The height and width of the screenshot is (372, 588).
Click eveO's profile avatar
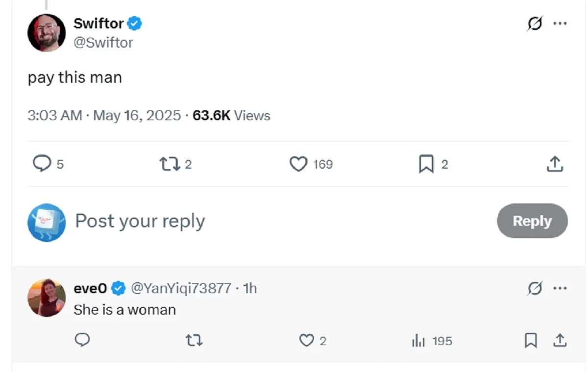[47, 298]
